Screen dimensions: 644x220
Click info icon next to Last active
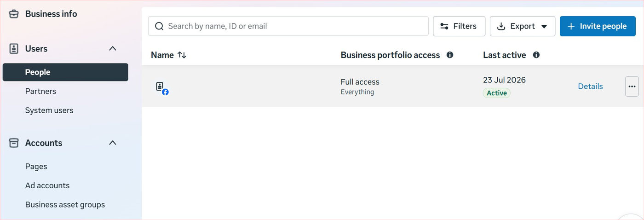[x=536, y=55]
